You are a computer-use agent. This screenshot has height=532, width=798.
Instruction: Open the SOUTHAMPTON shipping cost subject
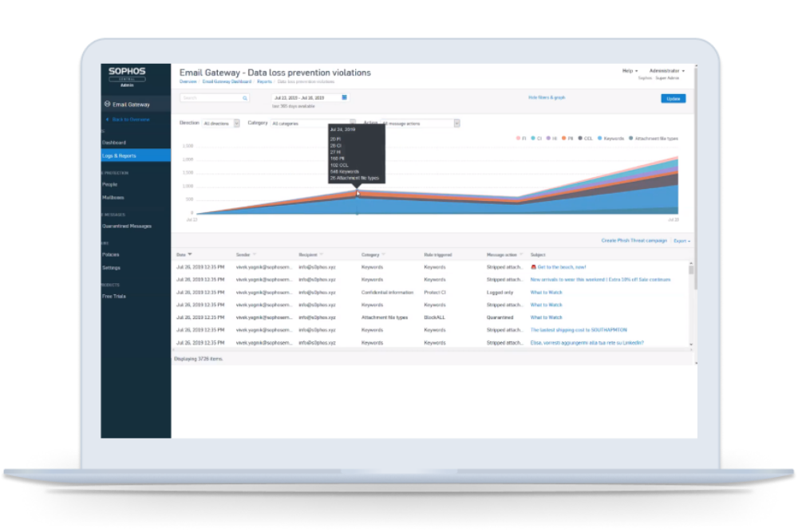pos(579,330)
